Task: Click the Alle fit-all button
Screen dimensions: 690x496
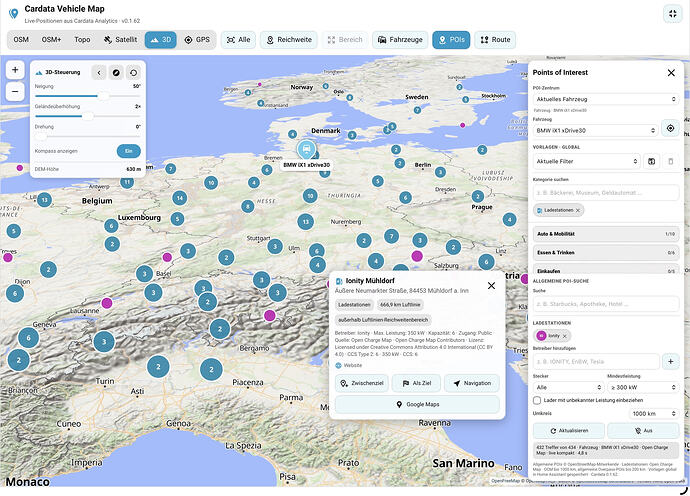Action: click(x=238, y=40)
